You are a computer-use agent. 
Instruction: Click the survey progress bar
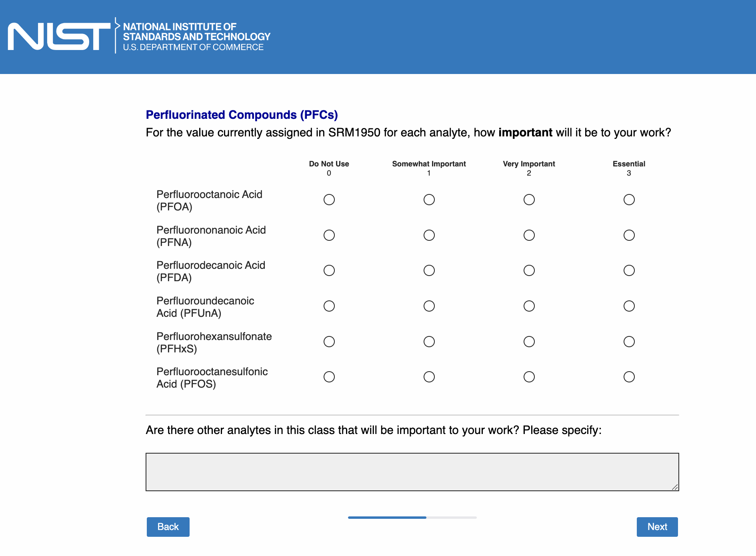click(x=412, y=518)
